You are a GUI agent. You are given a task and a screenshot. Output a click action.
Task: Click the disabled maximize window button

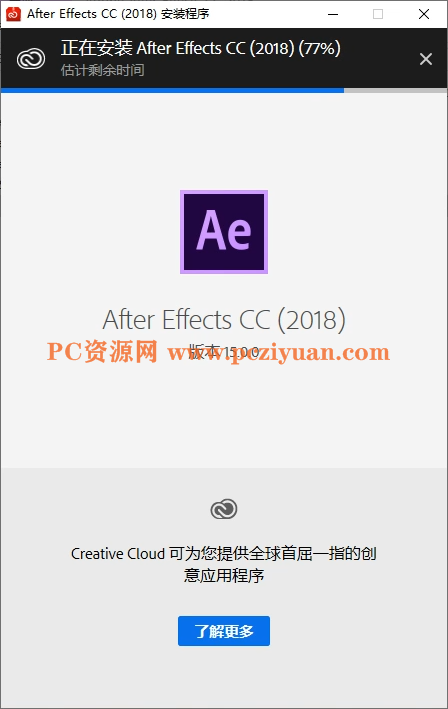(x=378, y=14)
